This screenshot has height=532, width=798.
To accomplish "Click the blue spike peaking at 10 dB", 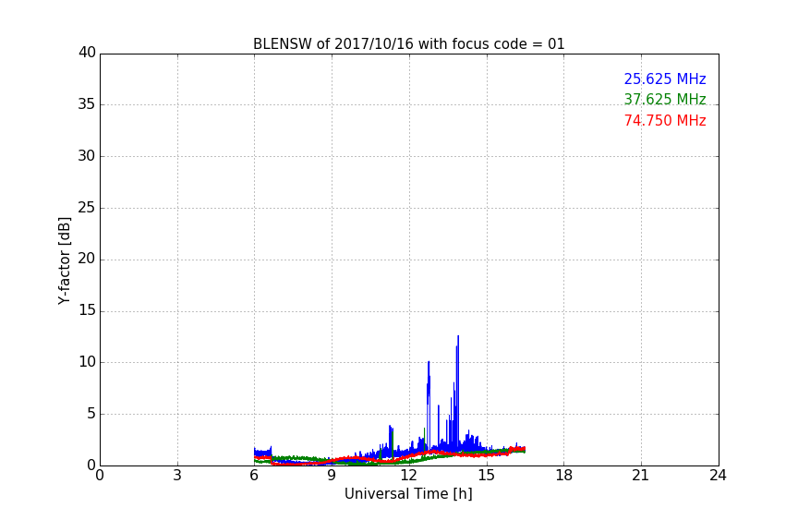I will coord(429,362).
